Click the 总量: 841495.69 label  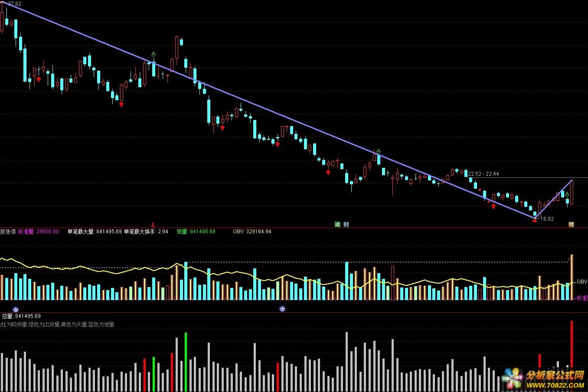tap(21, 316)
